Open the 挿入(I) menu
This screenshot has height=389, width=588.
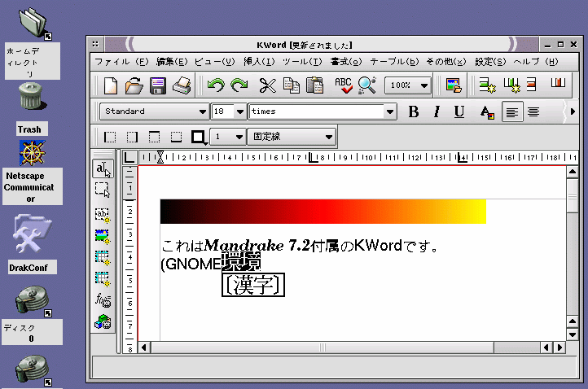click(x=259, y=62)
